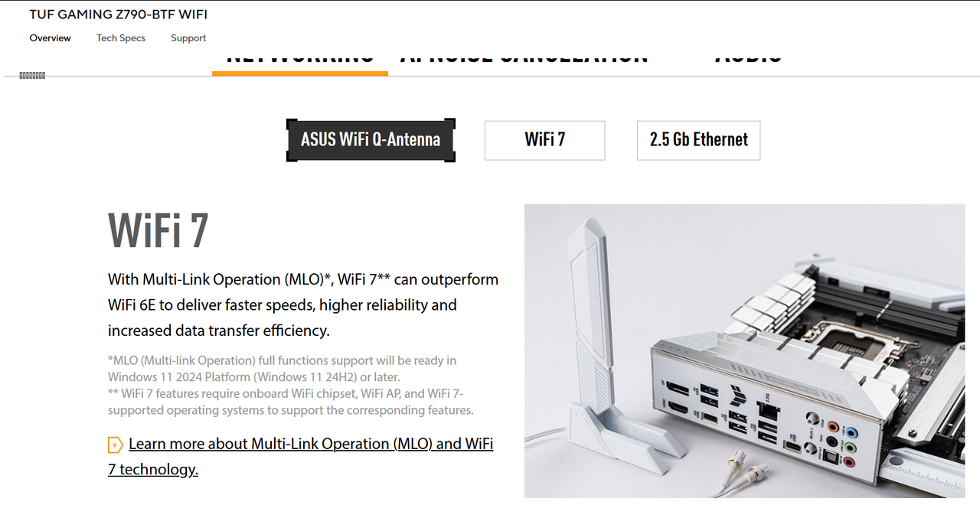The width and height of the screenshot is (980, 518).
Task: Open Learn more about Multi-Link Operation link
Action: click(x=301, y=457)
